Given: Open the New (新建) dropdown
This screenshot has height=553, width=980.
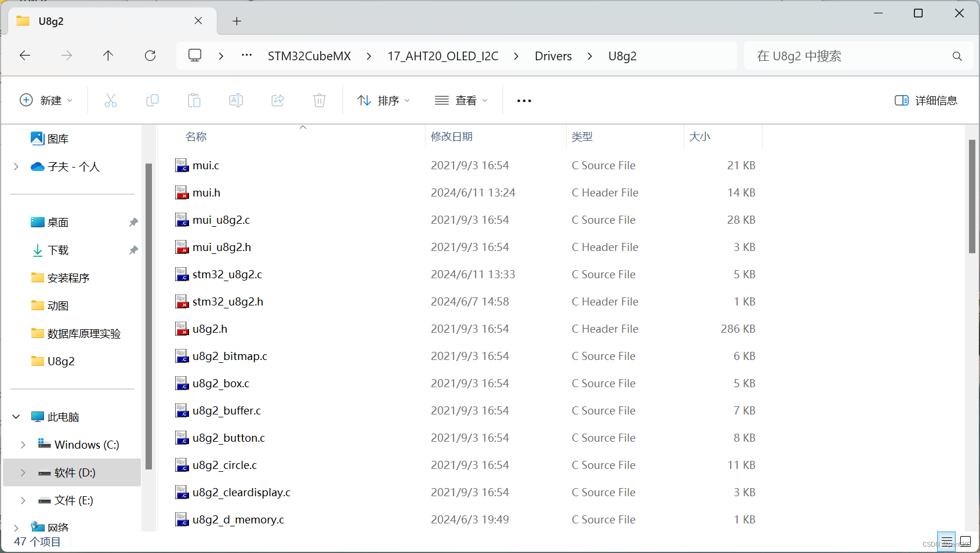Looking at the screenshot, I should (46, 100).
